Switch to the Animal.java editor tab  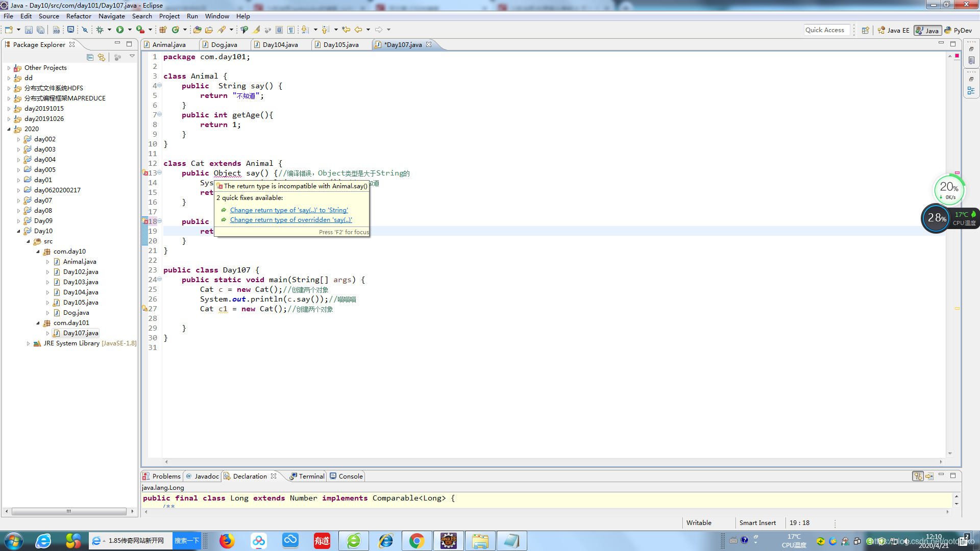[169, 44]
